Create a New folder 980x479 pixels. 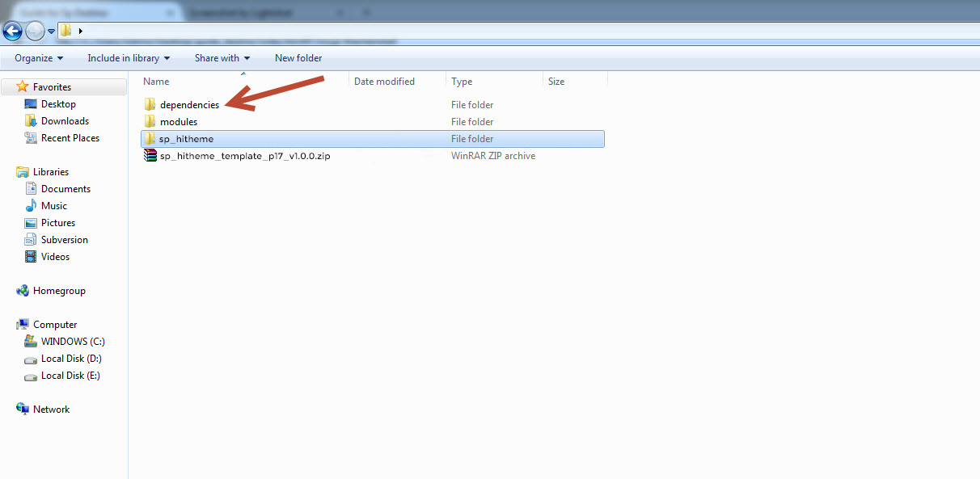pos(298,58)
